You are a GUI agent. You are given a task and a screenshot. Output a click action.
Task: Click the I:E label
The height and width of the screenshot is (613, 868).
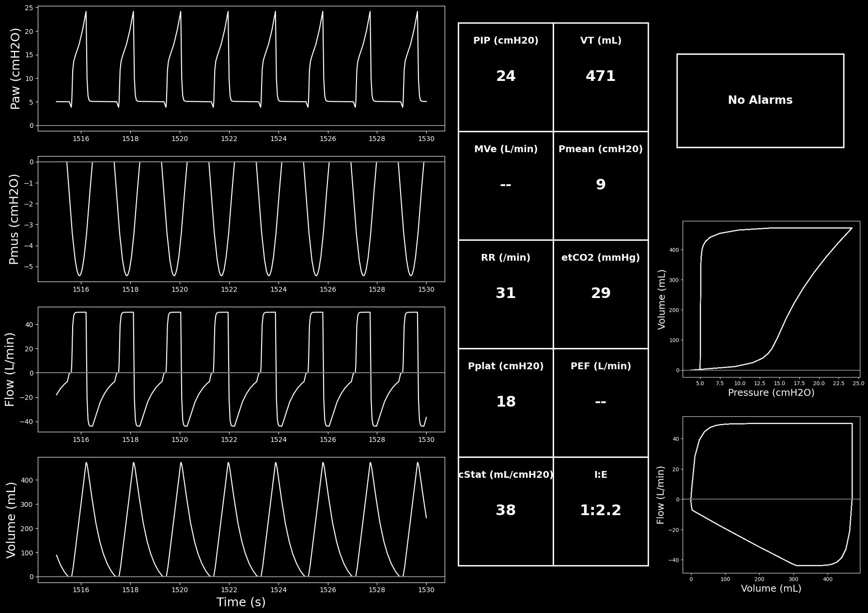tap(601, 475)
